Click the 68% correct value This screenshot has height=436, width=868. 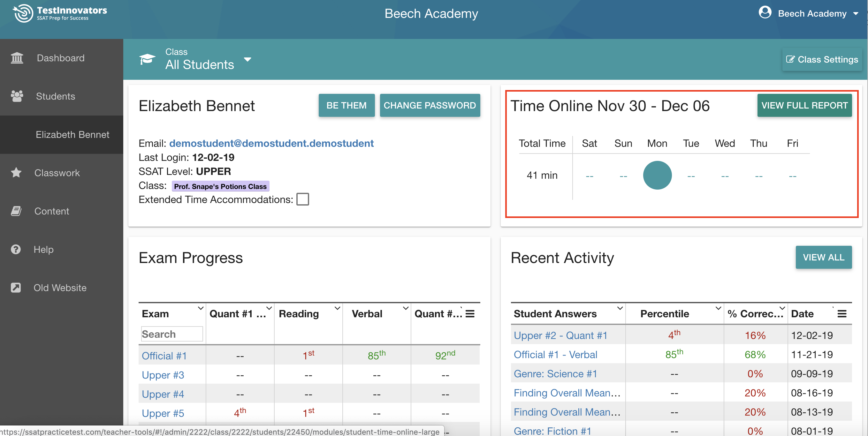pyautogui.click(x=755, y=355)
